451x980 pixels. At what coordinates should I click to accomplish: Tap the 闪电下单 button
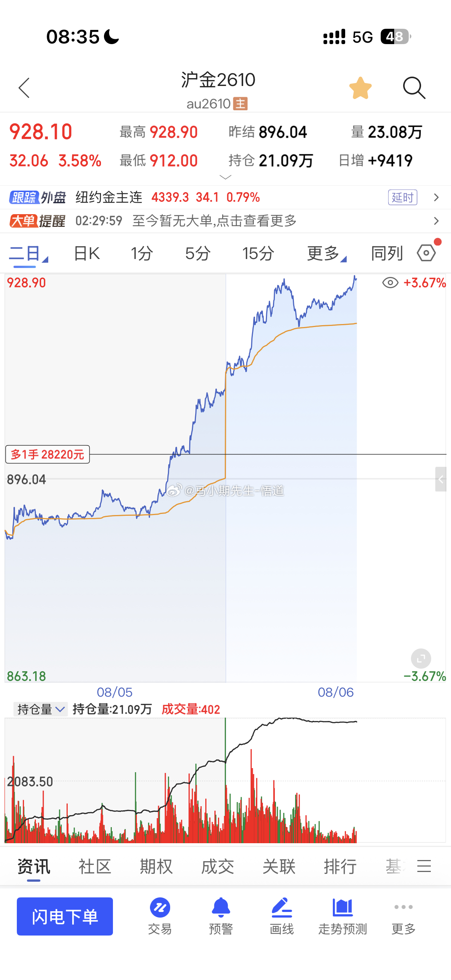[65, 916]
